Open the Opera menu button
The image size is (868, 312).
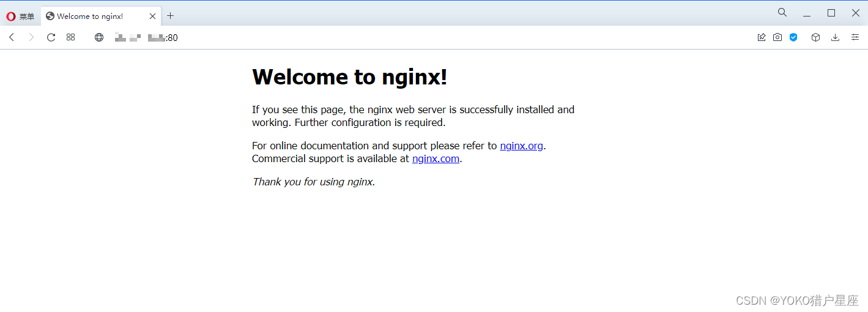click(20, 17)
